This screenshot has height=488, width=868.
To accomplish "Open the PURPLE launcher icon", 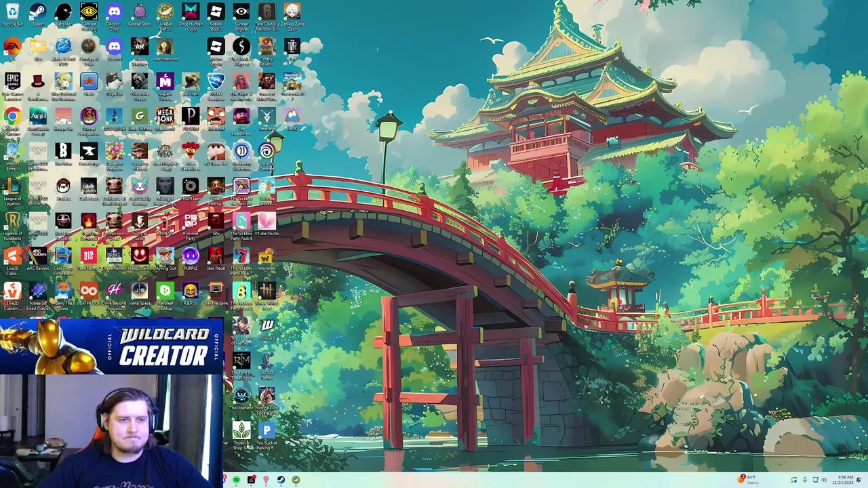I will [191, 259].
